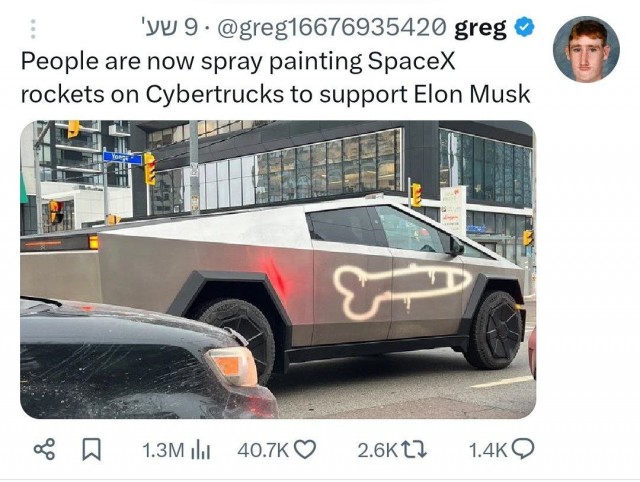
Task: Open replies with the speech bubble icon
Action: tap(523, 449)
